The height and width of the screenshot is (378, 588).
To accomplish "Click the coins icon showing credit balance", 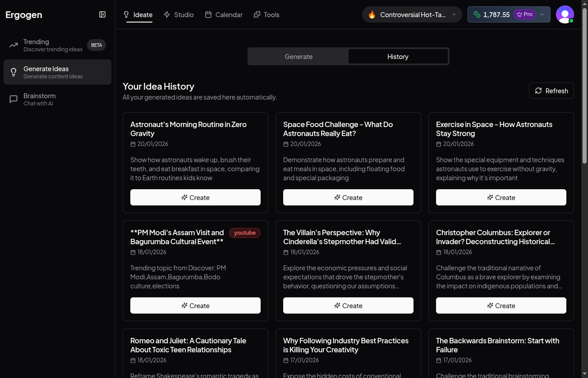I will point(476,14).
